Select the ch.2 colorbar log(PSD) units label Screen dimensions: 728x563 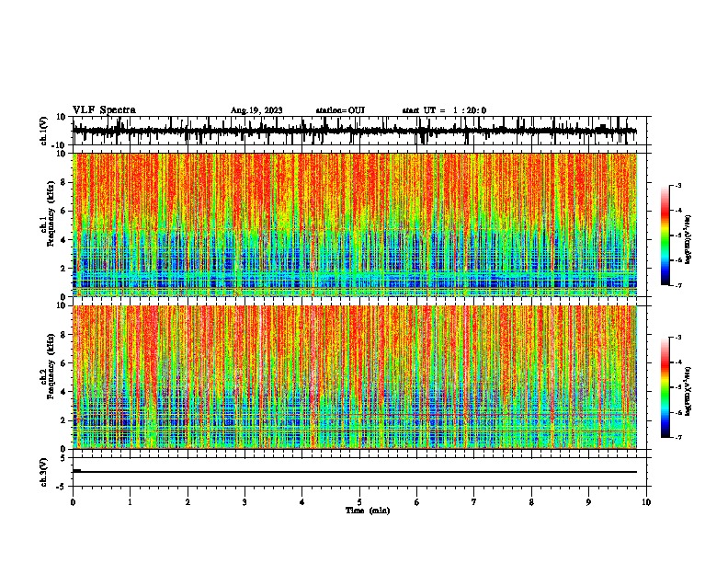pos(688,391)
